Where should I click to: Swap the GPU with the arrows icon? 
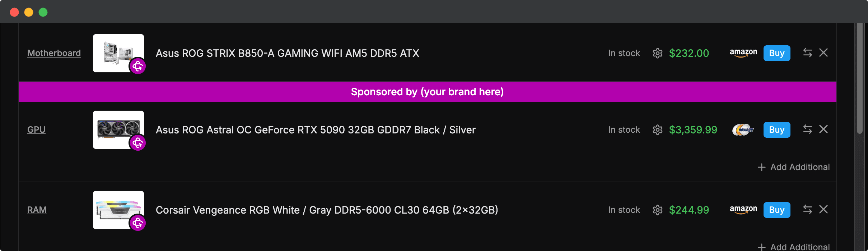coord(807,129)
